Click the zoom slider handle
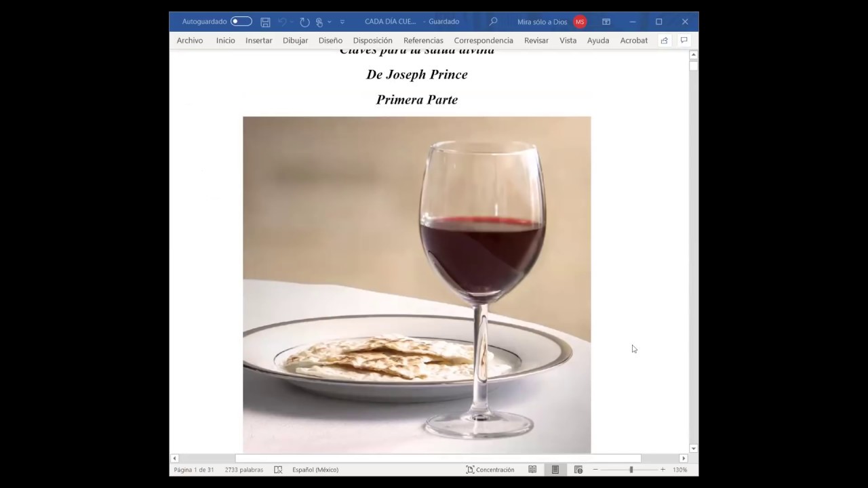The height and width of the screenshot is (488, 868). 631,470
